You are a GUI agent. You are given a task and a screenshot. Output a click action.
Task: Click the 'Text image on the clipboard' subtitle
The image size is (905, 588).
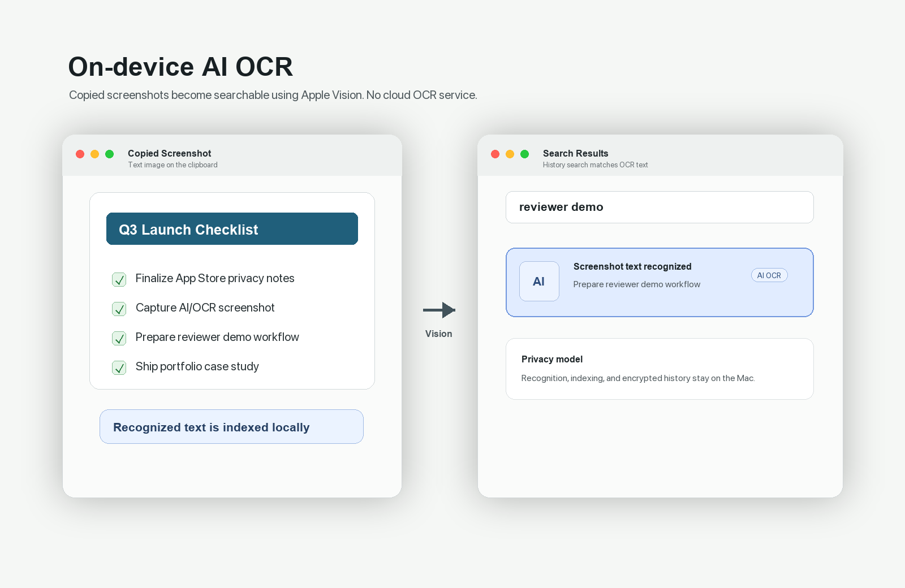[x=173, y=165]
